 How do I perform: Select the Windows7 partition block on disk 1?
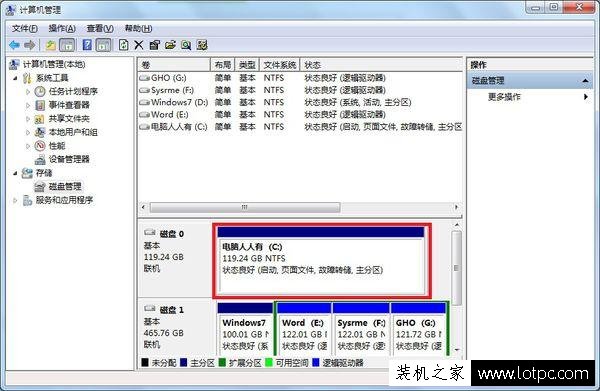[x=245, y=329]
